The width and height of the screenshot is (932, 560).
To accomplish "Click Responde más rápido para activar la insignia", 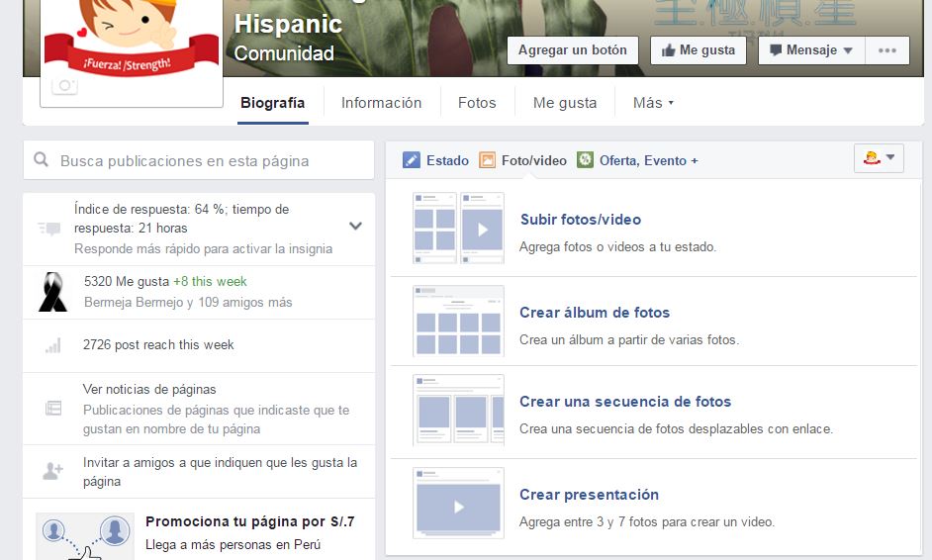I will click(203, 248).
